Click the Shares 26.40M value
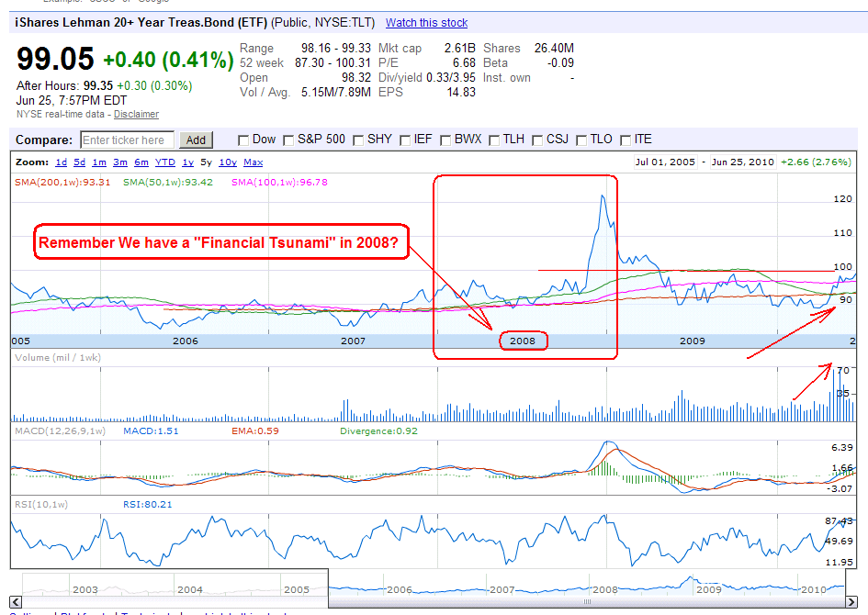 (x=554, y=48)
